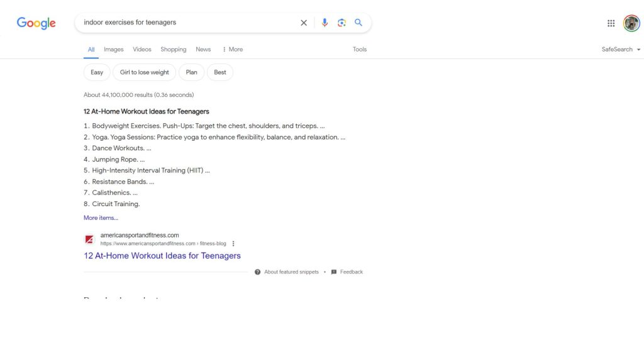The height and width of the screenshot is (362, 644).
Task: Select the All results tab
Action: coord(91,50)
